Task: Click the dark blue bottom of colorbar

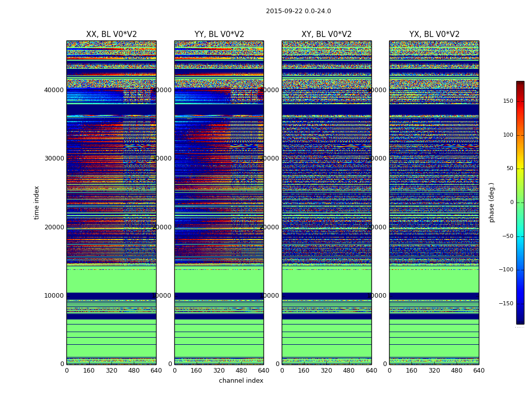Action: click(x=520, y=321)
